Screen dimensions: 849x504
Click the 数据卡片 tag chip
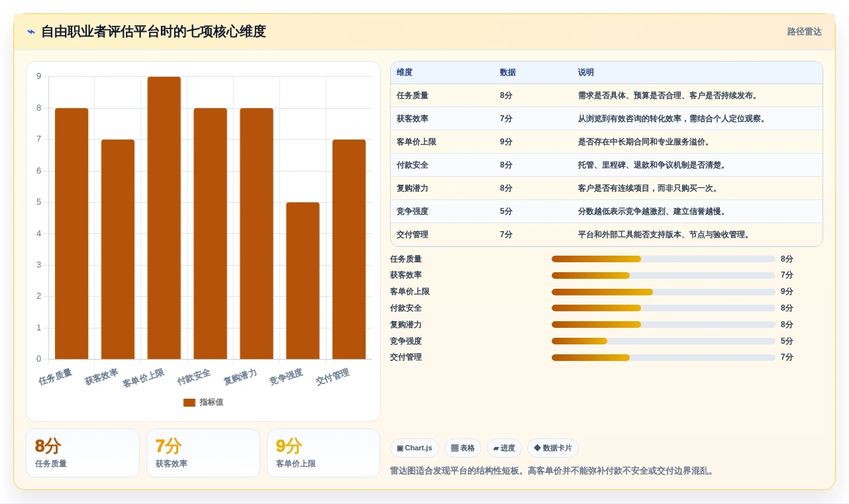click(x=553, y=448)
